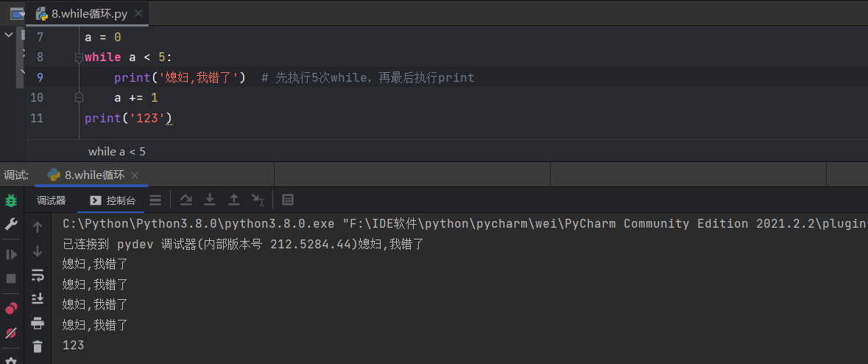
Task: Toggle scroll to end of console
Action: point(38,299)
